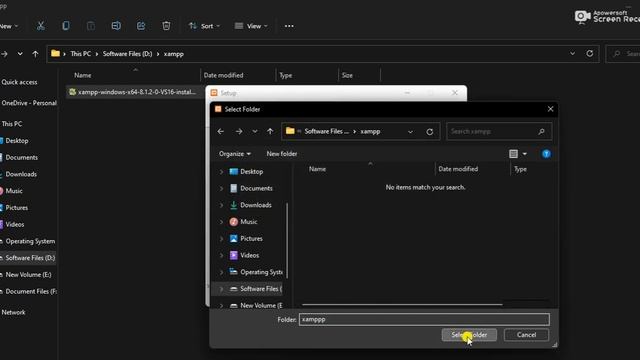Viewport: 640px width, 360px height.
Task: Select Videos in the dialog tree
Action: point(249,255)
